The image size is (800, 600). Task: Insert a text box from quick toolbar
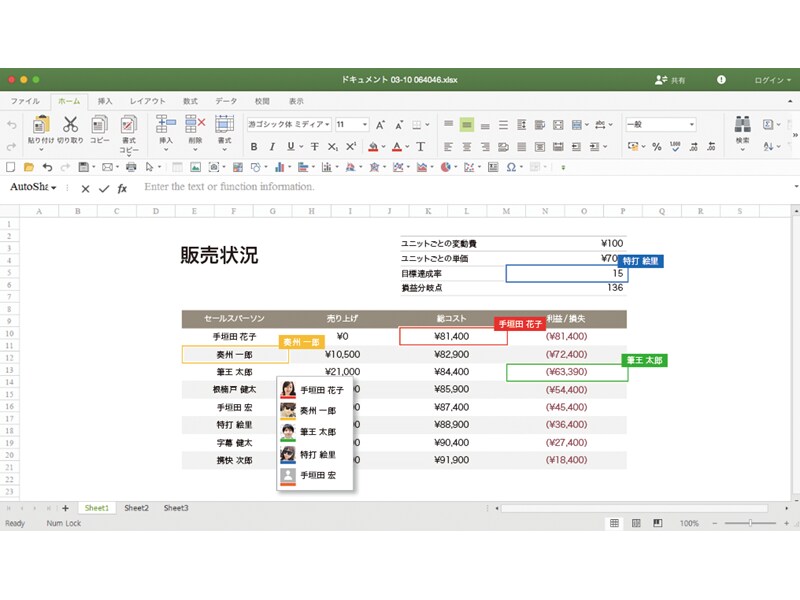[493, 167]
